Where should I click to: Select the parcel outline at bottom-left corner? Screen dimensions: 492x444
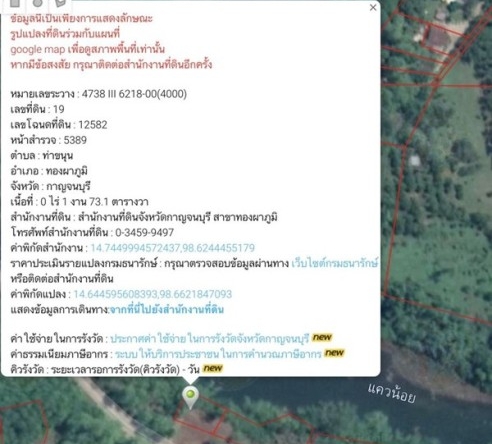coord(22,422)
